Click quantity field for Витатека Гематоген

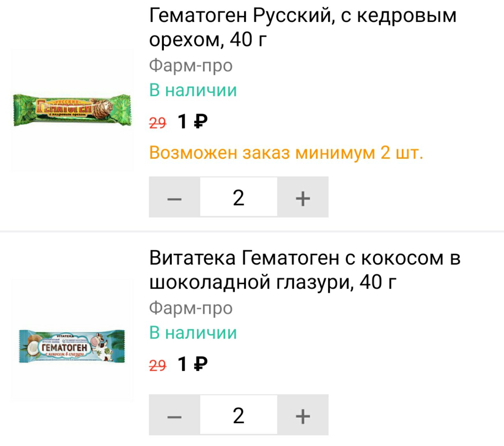tap(239, 415)
